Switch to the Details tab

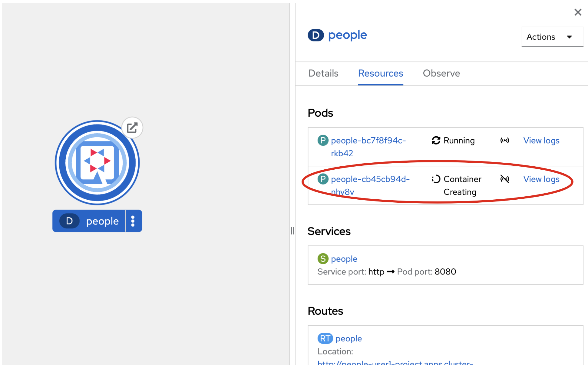tap(323, 73)
